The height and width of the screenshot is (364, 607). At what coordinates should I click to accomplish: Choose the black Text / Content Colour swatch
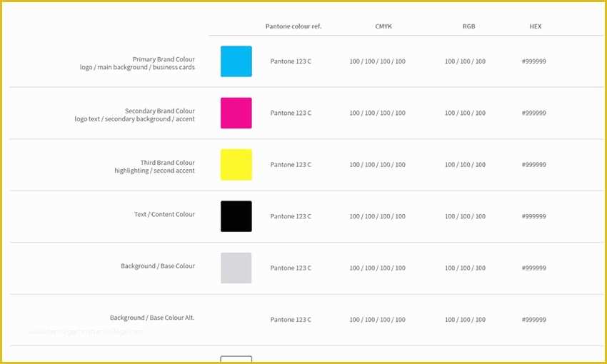[236, 216]
